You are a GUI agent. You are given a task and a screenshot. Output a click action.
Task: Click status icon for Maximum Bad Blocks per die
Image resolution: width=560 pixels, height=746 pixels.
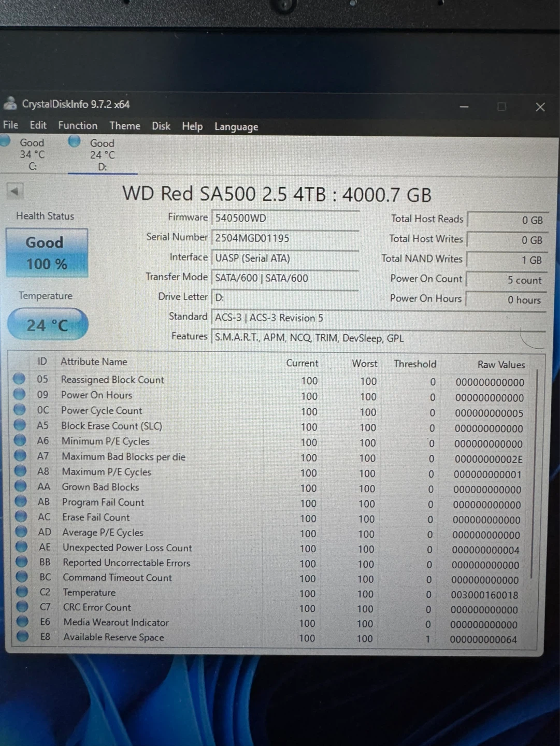20,455
